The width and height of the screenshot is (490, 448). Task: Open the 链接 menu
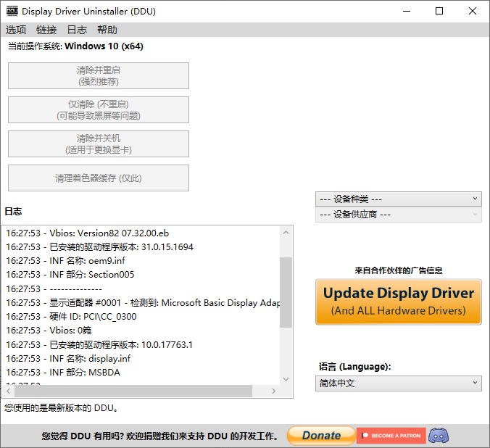(x=46, y=30)
